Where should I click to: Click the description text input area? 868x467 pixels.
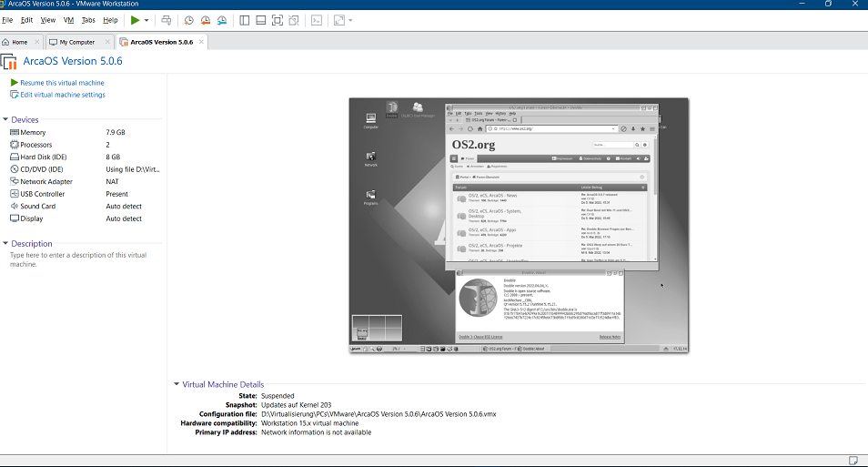(78, 259)
